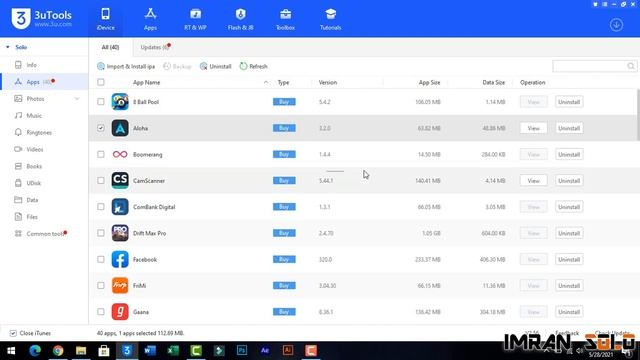Switch to the All (40) tab
The width and height of the screenshot is (640, 360).
point(111,47)
